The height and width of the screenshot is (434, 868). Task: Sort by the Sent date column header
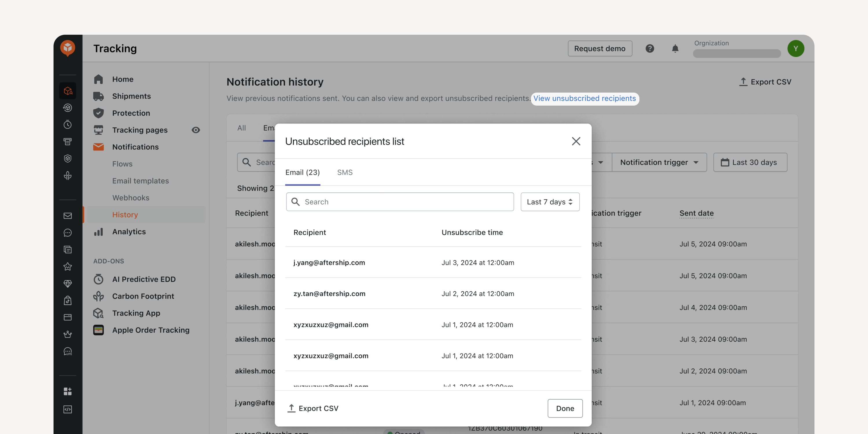point(696,213)
